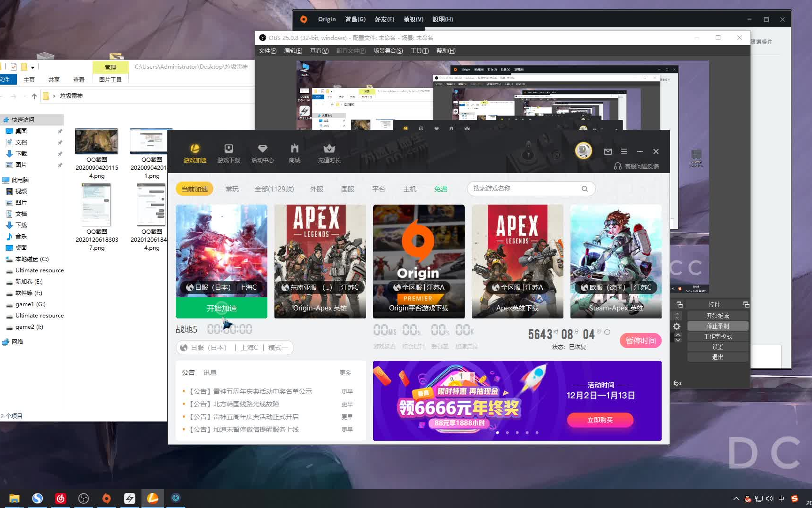Open Explorer 查看 ribbon tab
Image resolution: width=812 pixels, height=508 pixels.
(79, 79)
